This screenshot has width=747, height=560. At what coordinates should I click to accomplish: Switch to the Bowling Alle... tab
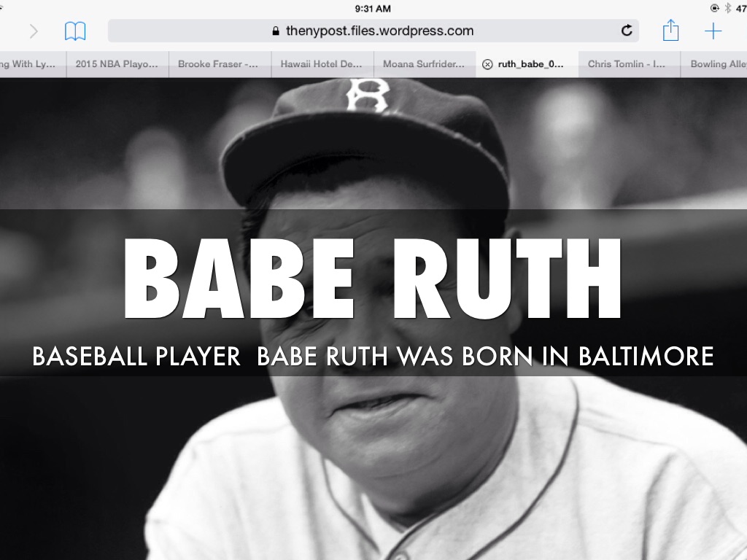(718, 64)
